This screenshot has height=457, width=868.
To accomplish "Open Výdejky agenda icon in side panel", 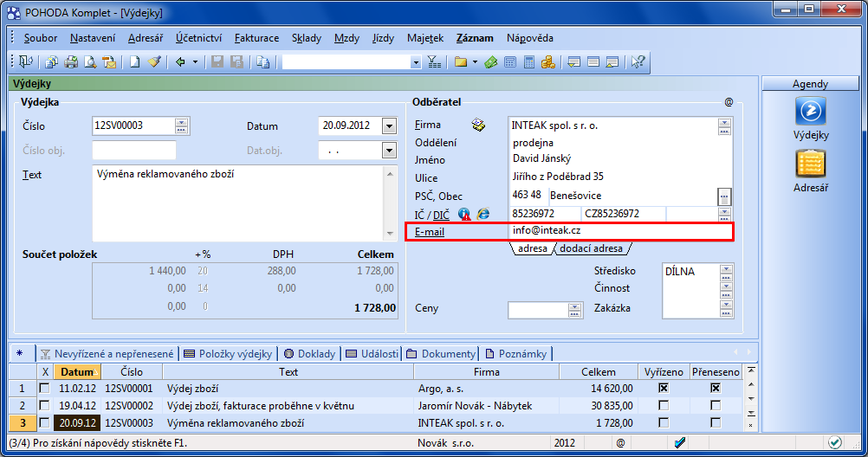I will (x=811, y=111).
